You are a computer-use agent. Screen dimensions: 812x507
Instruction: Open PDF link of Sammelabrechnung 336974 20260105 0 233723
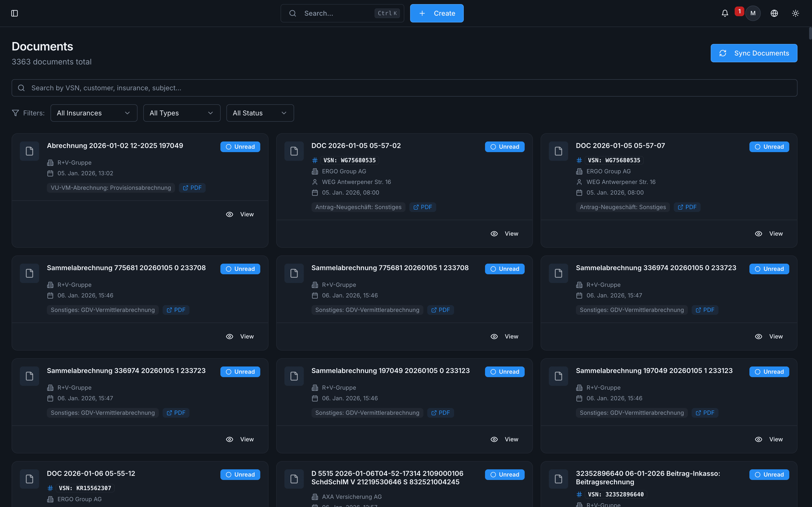click(705, 310)
